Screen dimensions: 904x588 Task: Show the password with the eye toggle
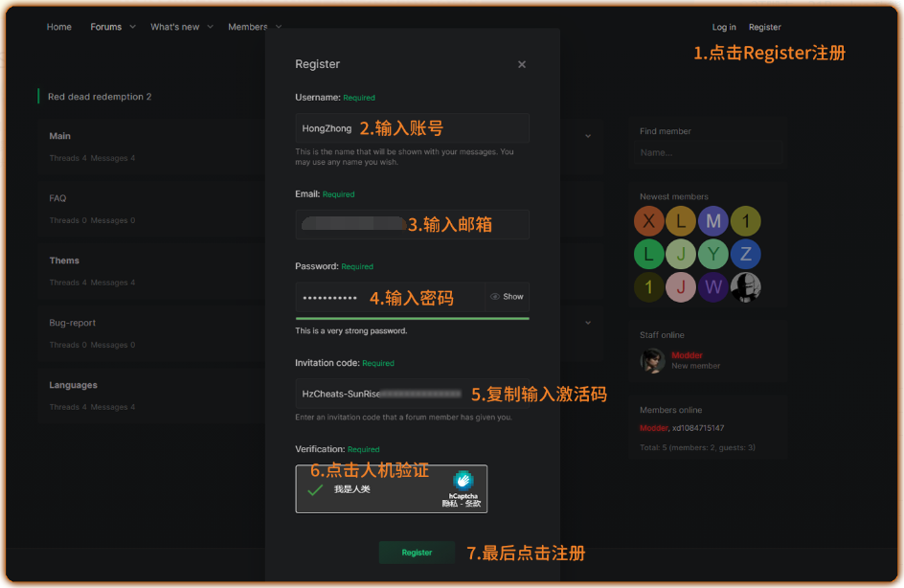507,297
